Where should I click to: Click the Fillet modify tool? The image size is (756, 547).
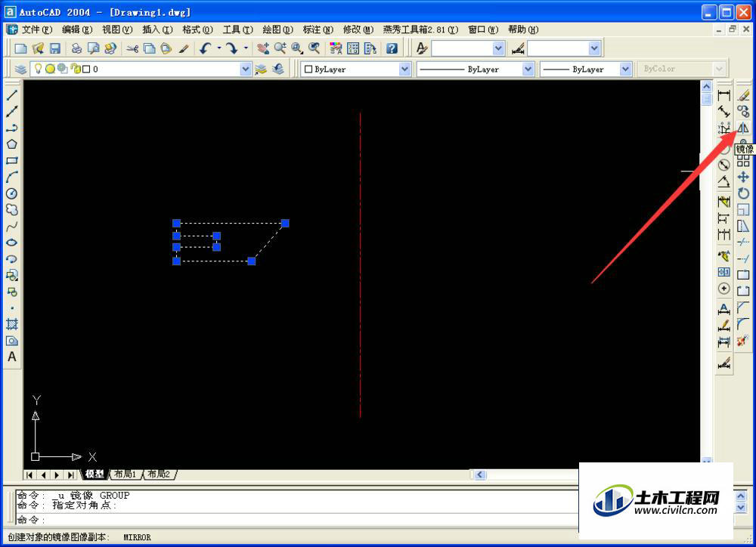click(x=743, y=324)
